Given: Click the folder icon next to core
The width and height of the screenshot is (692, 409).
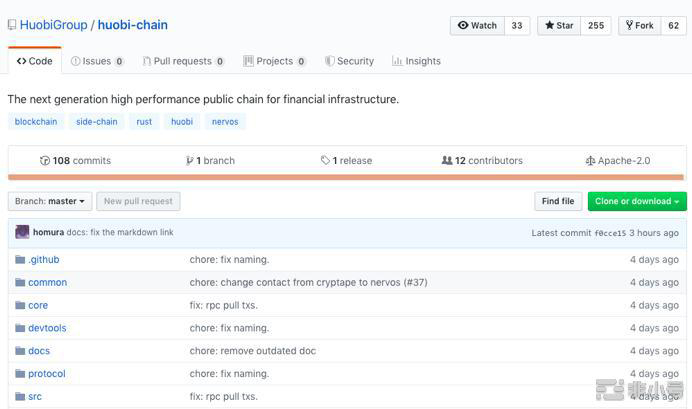Looking at the screenshot, I should click(20, 305).
